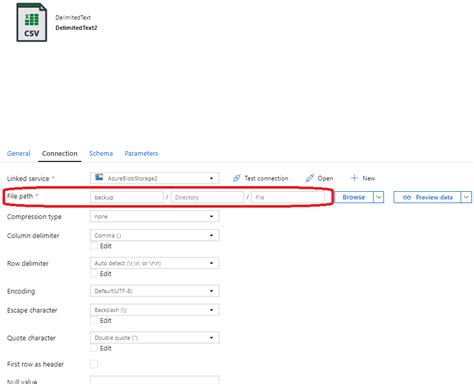Click the Encoding label
This screenshot has width=474, height=384.
[x=21, y=291]
